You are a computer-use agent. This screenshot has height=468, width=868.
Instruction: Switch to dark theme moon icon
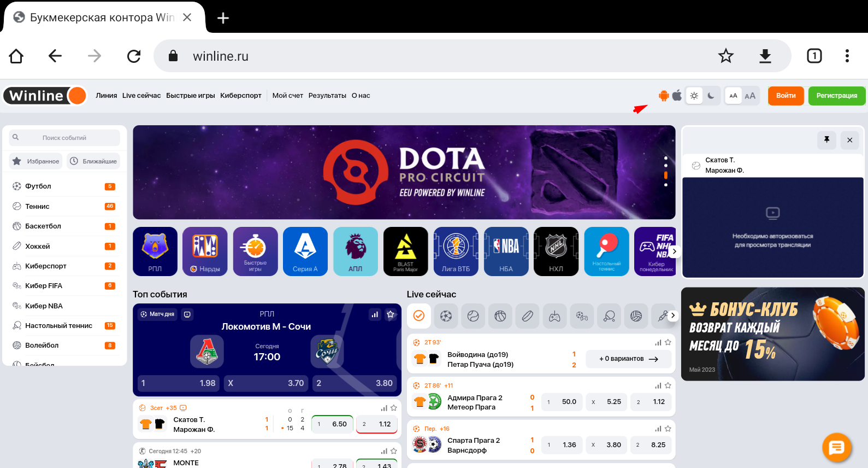pos(711,96)
